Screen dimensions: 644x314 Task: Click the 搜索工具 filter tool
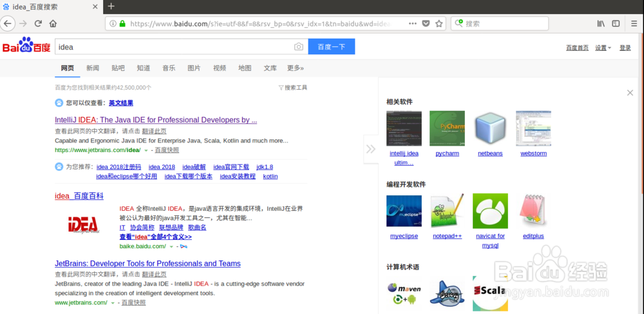293,88
